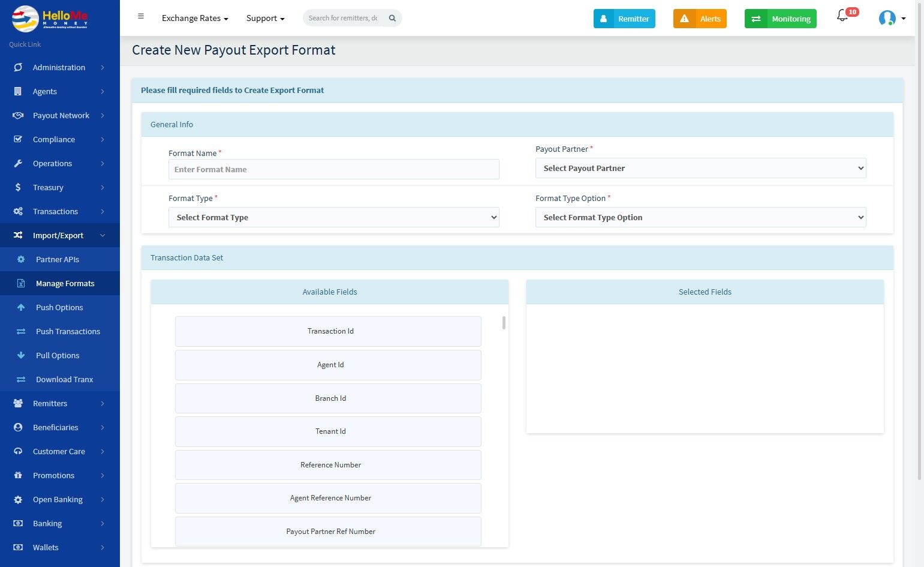Click the Transactions gears icon

tap(18, 211)
